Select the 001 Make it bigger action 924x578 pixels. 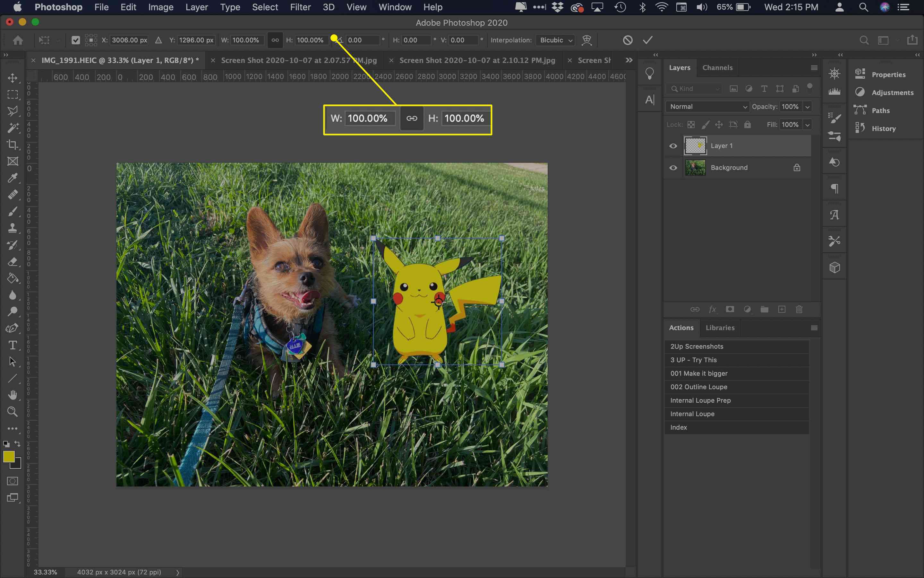737,373
